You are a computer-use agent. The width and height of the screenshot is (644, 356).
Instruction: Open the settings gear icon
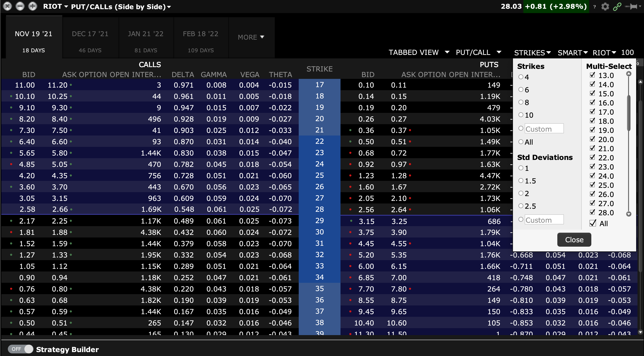605,7
